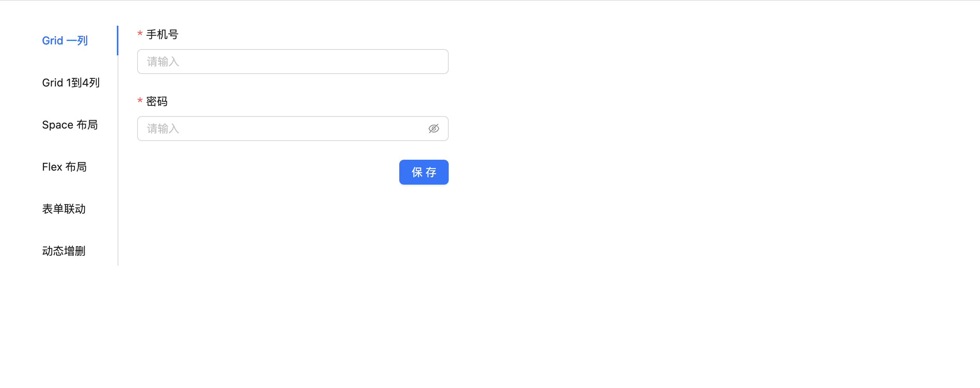
Task: Show the password by clicking the crossed eye
Action: [434, 129]
